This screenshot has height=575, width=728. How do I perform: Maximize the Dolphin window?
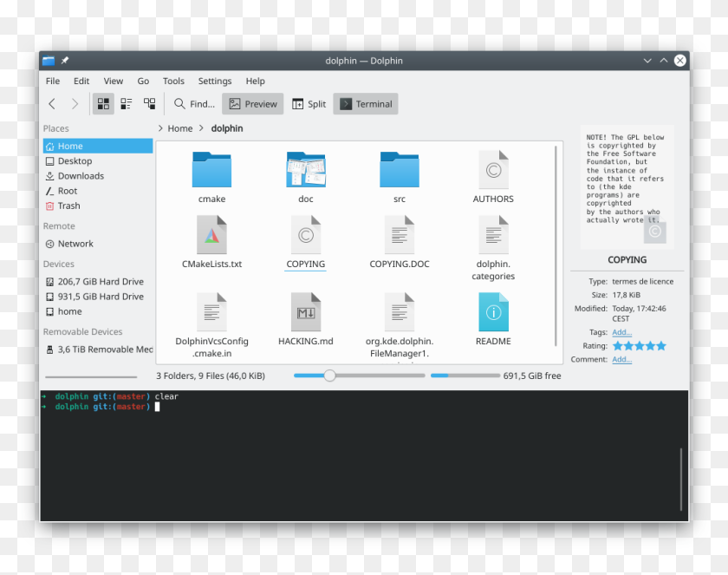[x=664, y=61]
